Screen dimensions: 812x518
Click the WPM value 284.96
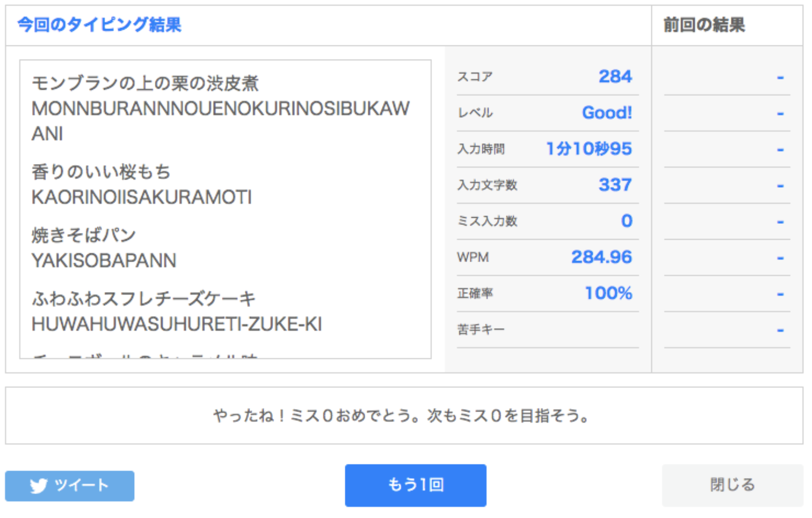coord(601,257)
